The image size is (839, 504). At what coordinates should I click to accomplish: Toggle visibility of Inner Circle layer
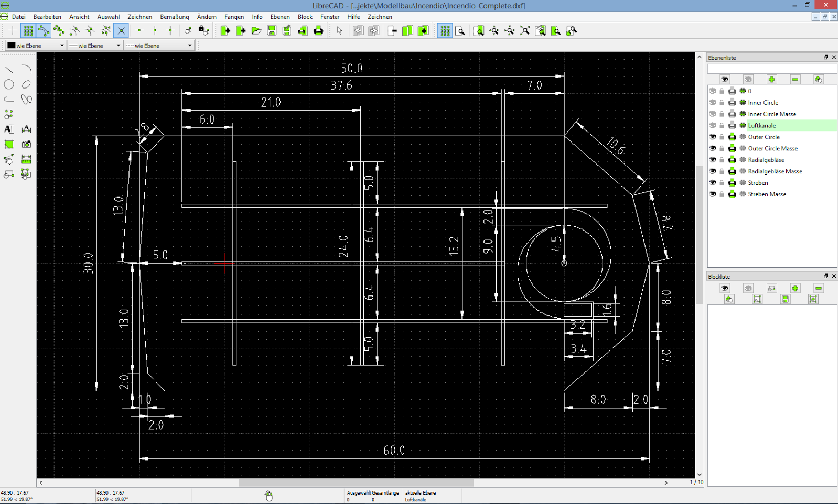click(713, 103)
